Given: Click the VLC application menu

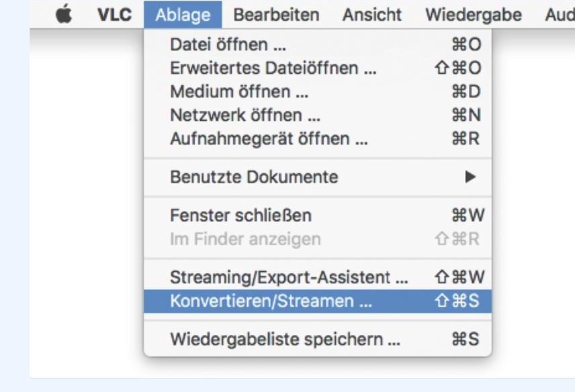Looking at the screenshot, I should coord(112,15).
